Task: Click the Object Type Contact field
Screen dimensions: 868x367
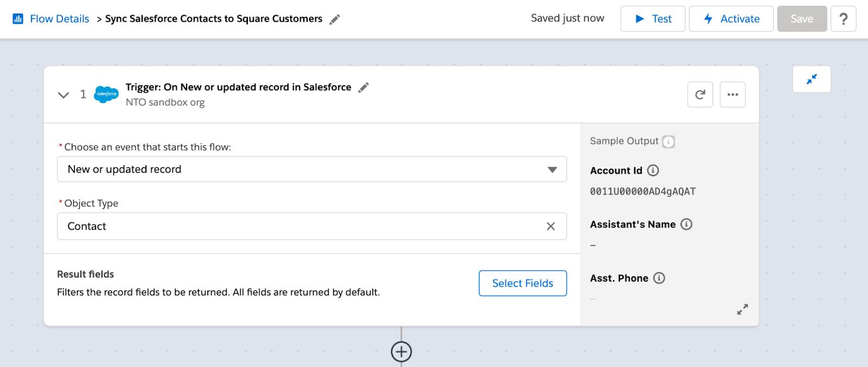Action: click(312, 226)
